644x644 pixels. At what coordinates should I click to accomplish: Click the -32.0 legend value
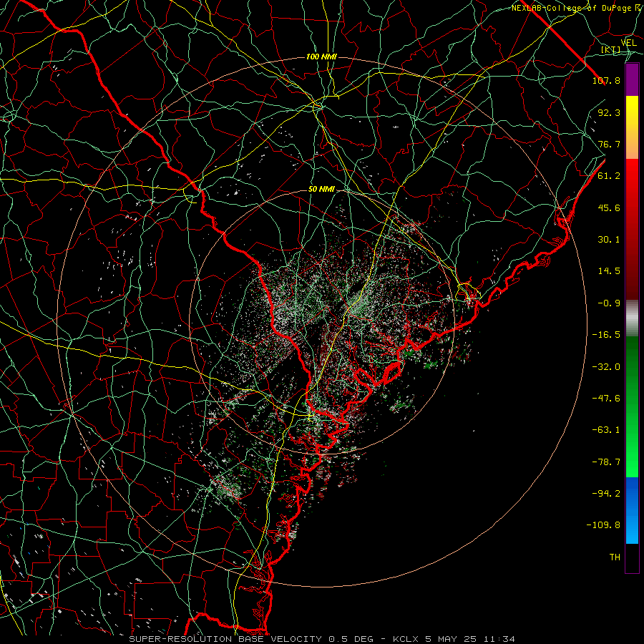(606, 367)
